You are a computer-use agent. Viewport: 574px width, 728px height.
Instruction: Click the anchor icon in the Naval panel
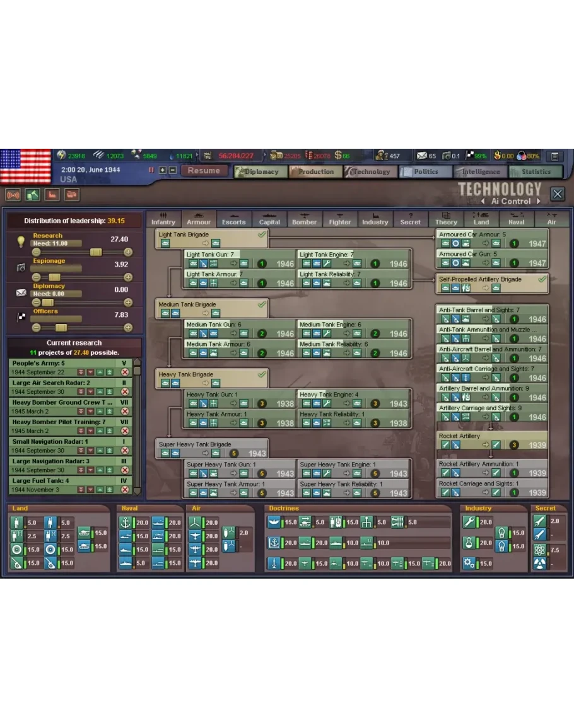click(x=125, y=523)
